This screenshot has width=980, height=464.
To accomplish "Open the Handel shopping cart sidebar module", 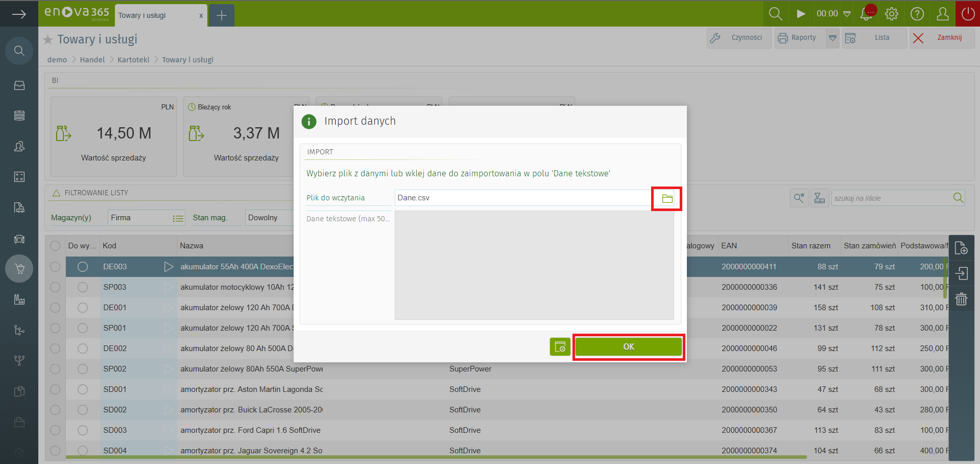I will (x=19, y=269).
